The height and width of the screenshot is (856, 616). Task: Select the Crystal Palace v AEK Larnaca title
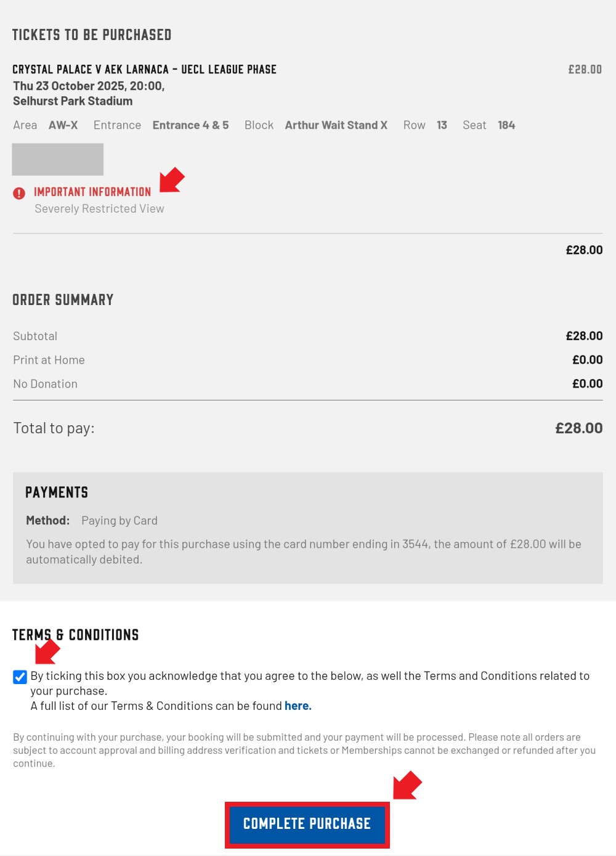144,70
